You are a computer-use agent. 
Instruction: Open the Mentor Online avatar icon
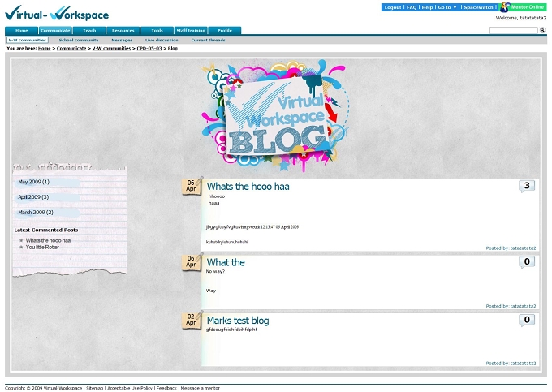(x=505, y=6)
